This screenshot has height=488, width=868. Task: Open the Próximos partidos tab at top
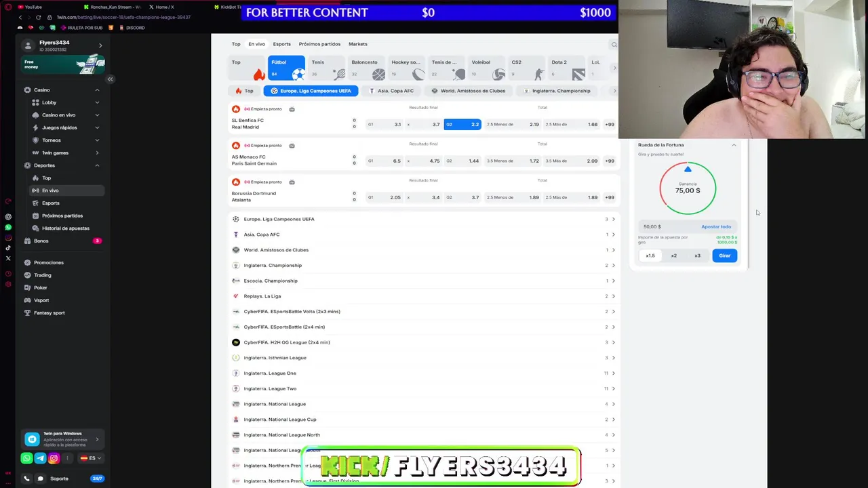click(319, 44)
